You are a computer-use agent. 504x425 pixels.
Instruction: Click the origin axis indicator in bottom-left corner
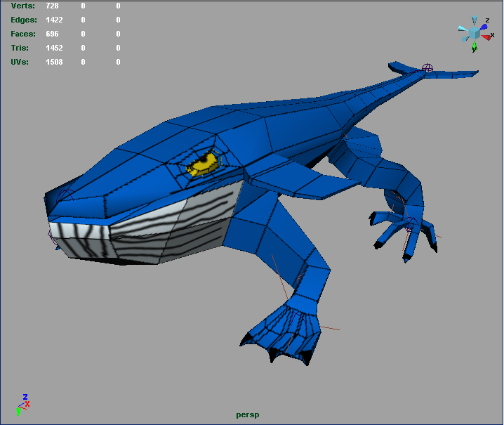[22, 404]
